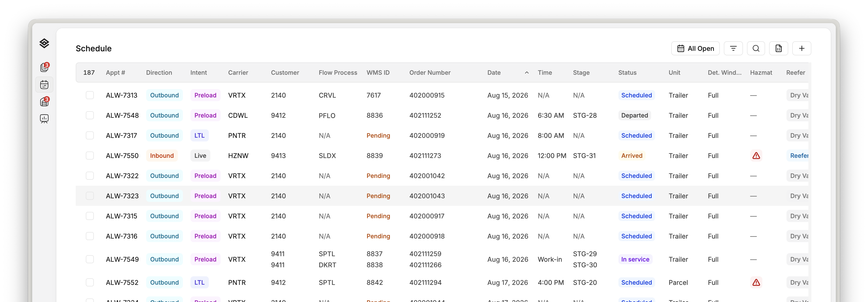Open appointment ALW-7548
Screen dimensions: 868x302
[122, 115]
